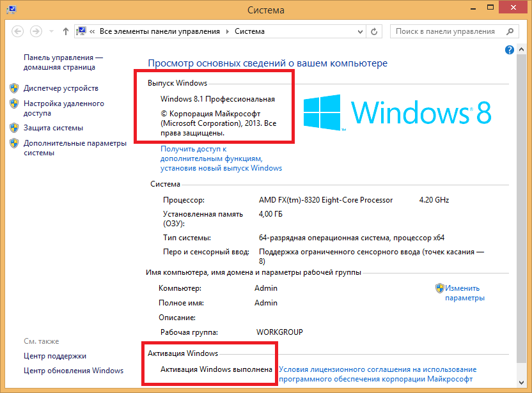Click shield icon beside 'Диспетчер устройств'
Viewport: 532px width, 393px height.
pyautogui.click(x=14, y=88)
